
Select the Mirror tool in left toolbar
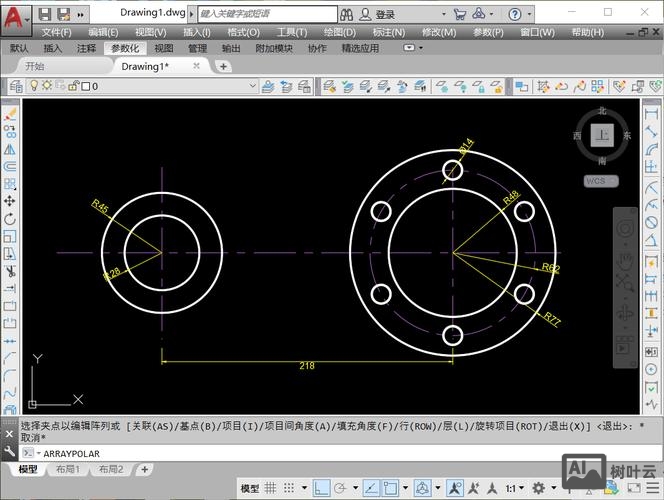pos(10,149)
